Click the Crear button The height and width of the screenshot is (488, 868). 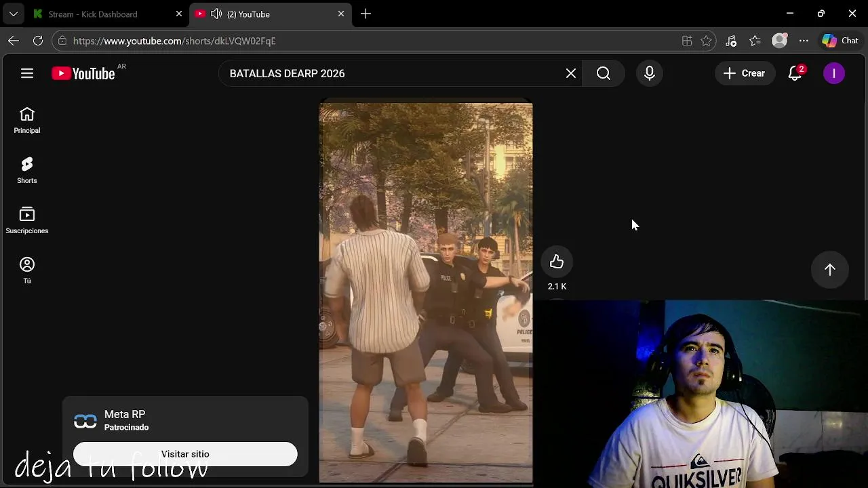[x=744, y=73]
